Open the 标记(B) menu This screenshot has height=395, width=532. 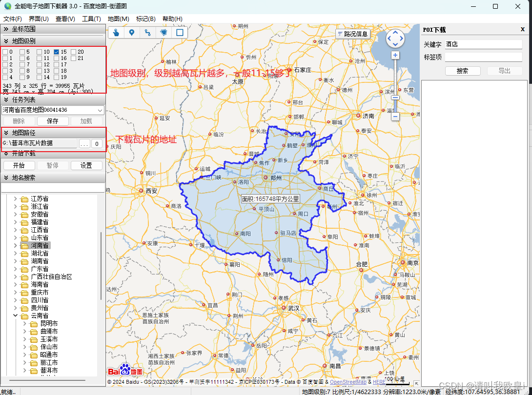(145, 19)
